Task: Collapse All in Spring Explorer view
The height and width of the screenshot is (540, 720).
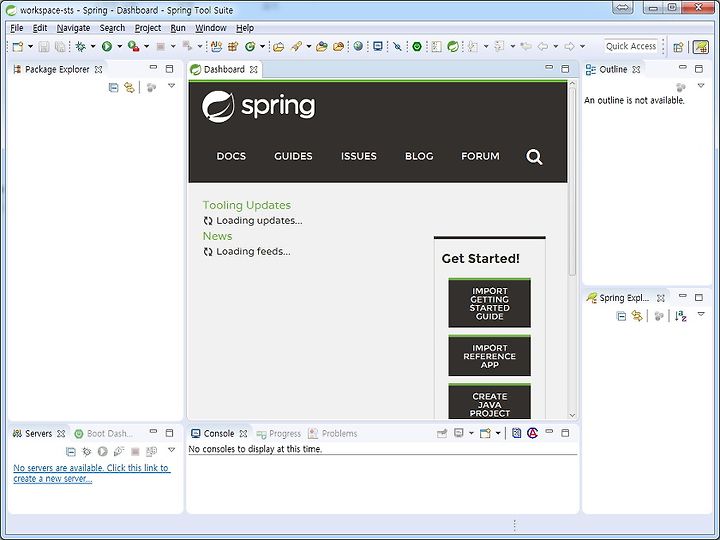Action: (x=621, y=316)
